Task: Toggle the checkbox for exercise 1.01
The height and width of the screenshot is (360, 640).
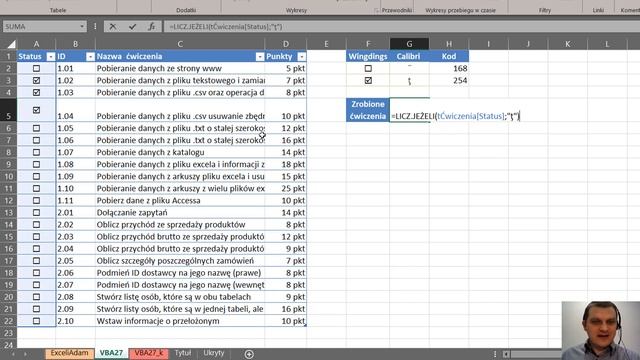Action: click(x=36, y=69)
